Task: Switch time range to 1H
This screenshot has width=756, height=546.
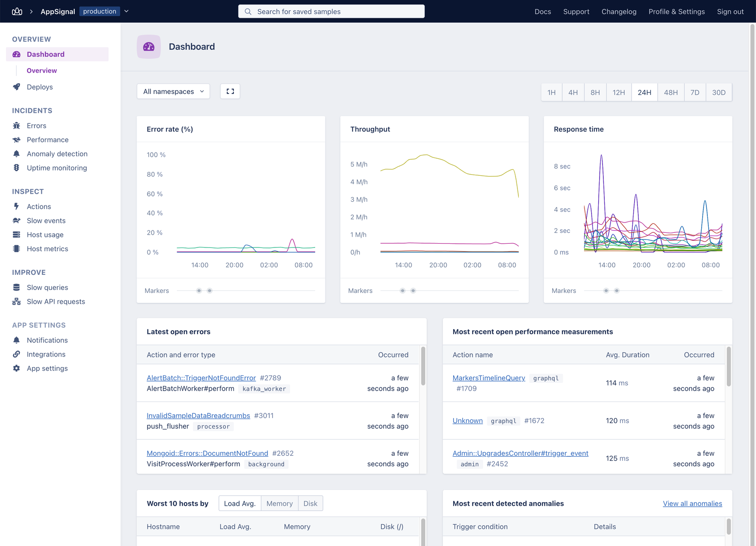Action: click(x=551, y=92)
